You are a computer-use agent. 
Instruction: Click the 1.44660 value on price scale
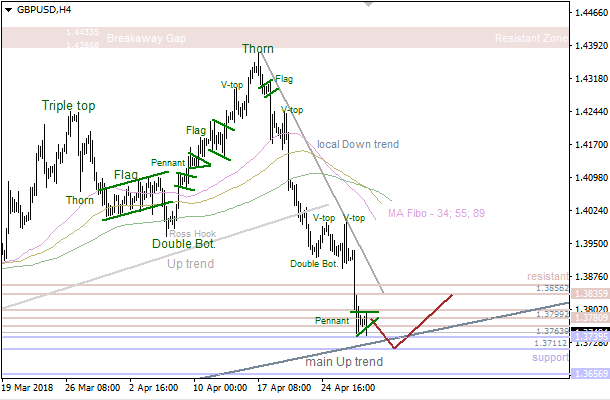click(588, 14)
